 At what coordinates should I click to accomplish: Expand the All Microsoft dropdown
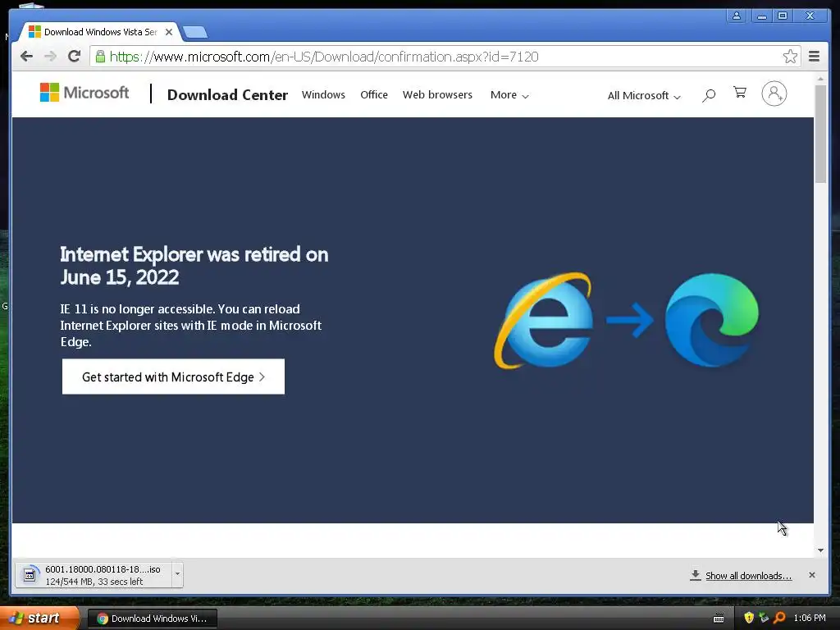click(x=644, y=96)
